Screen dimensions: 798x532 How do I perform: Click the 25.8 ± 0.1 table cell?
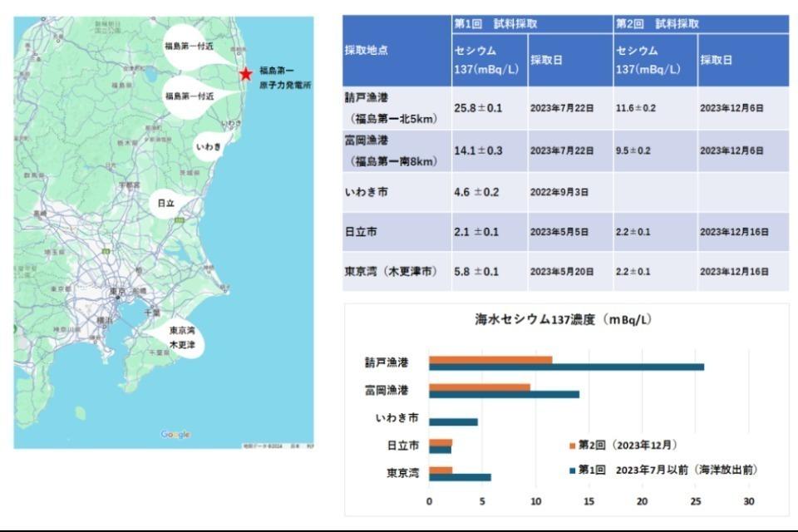click(x=478, y=108)
